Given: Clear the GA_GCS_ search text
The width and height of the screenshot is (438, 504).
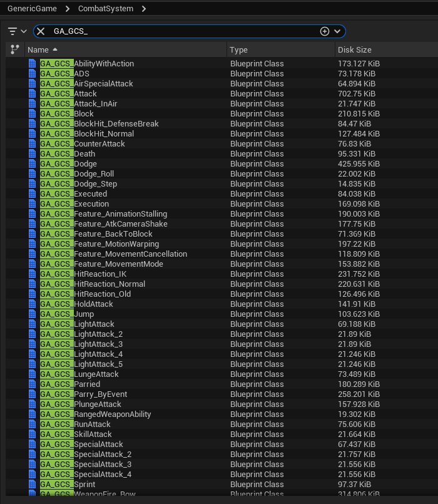Looking at the screenshot, I should pyautogui.click(x=41, y=31).
